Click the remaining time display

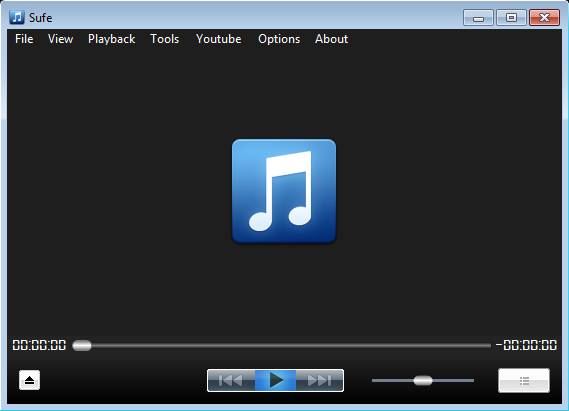coord(527,345)
